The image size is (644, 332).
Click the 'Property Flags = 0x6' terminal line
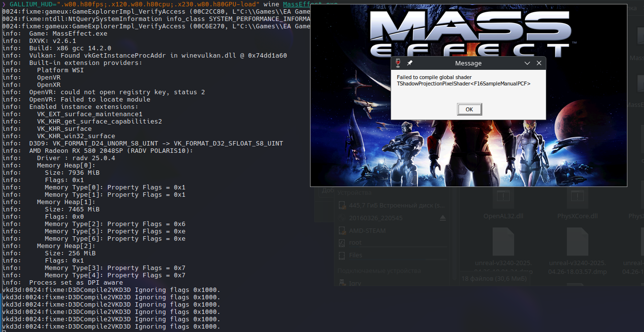(x=115, y=224)
